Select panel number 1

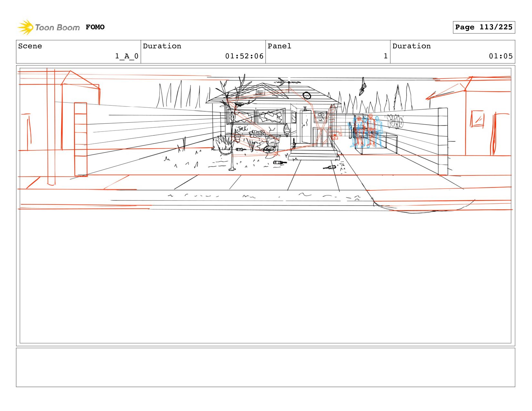point(386,56)
